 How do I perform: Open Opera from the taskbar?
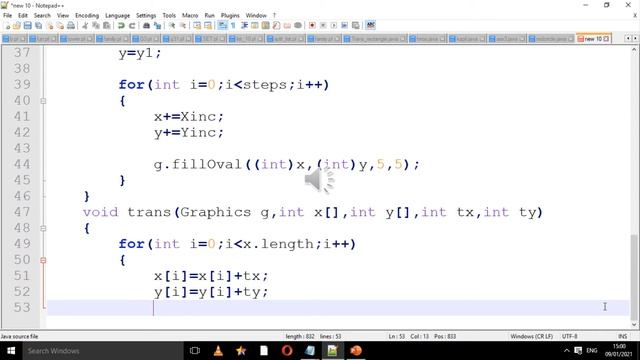click(x=287, y=351)
